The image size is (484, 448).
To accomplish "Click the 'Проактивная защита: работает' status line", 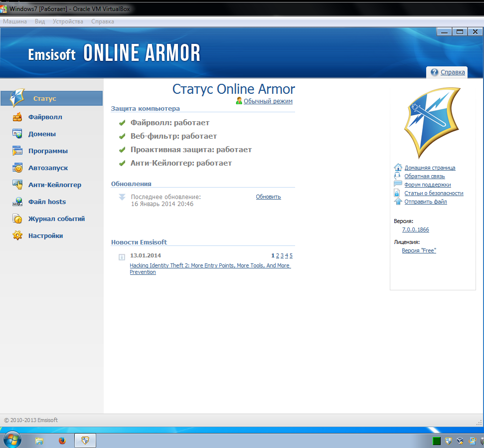I will [191, 150].
